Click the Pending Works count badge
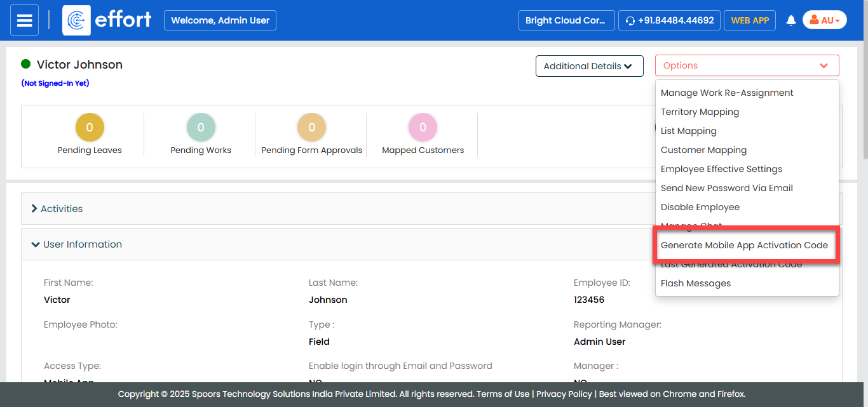This screenshot has width=868, height=407. point(201,128)
